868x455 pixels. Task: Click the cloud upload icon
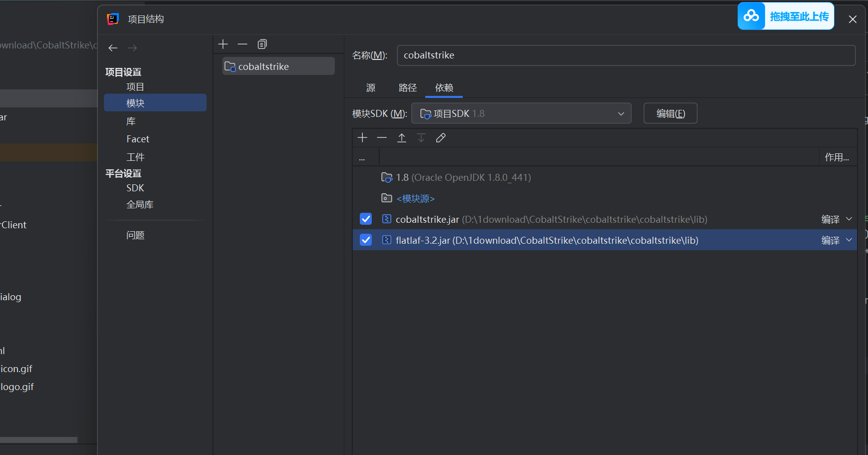751,16
